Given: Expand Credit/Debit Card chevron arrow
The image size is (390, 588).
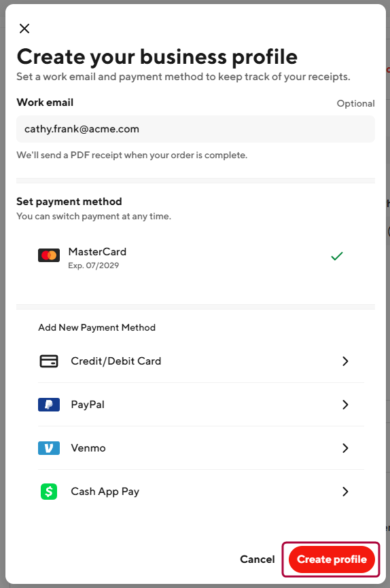Looking at the screenshot, I should [x=345, y=361].
